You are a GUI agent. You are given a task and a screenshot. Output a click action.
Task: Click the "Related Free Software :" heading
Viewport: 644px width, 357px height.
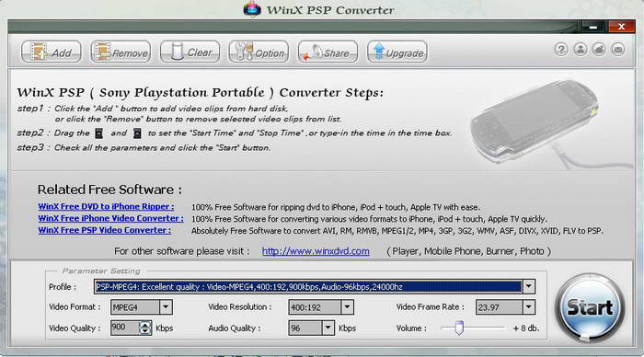[x=109, y=190]
